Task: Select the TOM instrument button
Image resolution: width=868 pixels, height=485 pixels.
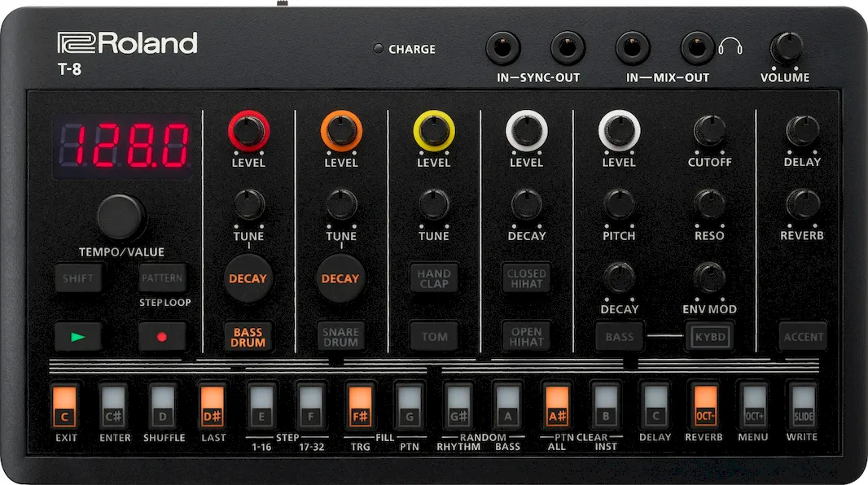Action: point(434,337)
